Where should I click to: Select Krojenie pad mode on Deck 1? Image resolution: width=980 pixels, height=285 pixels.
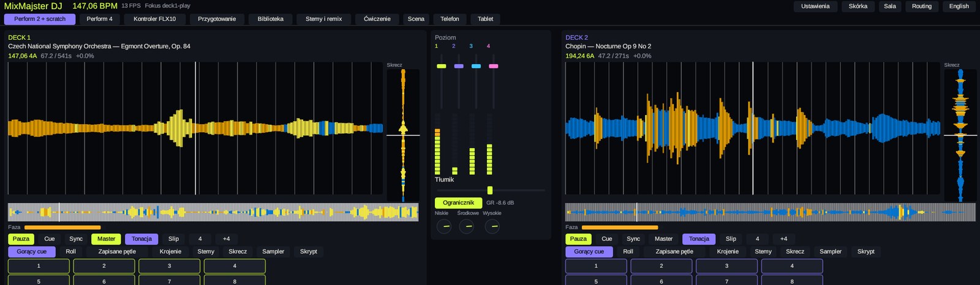pyautogui.click(x=170, y=252)
